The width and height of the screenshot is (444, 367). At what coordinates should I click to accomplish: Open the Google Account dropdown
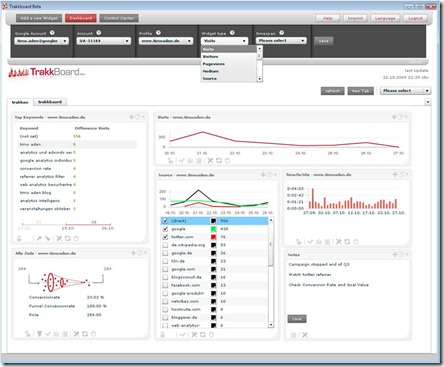[x=42, y=41]
